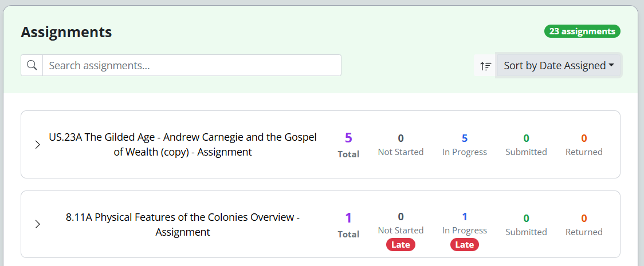Click into the Search assignments field
This screenshot has width=644, height=266.
tap(191, 65)
